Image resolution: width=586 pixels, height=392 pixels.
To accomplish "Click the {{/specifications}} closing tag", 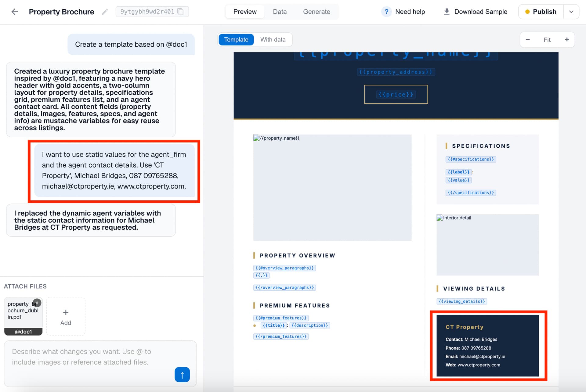I will (471, 193).
